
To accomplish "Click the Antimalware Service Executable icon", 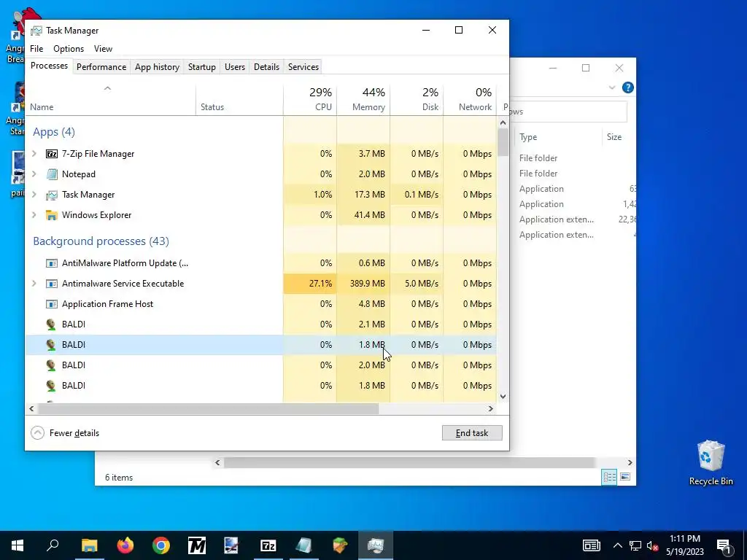I will (52, 284).
